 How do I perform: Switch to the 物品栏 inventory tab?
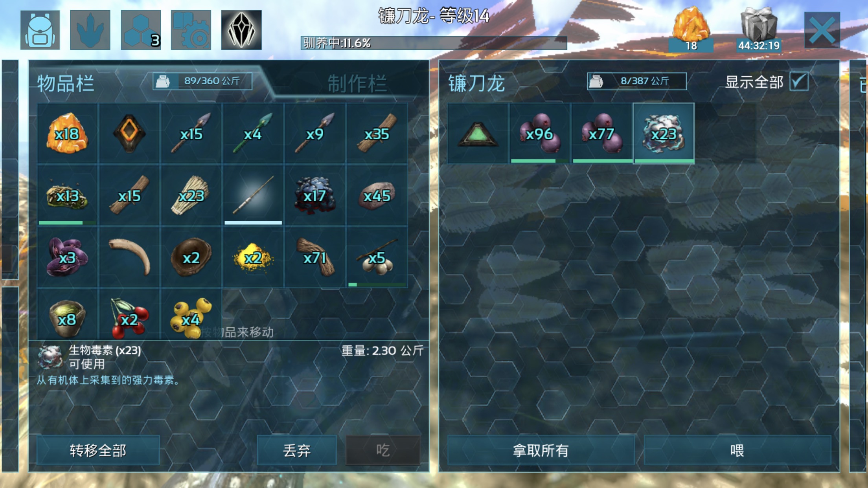click(x=66, y=83)
